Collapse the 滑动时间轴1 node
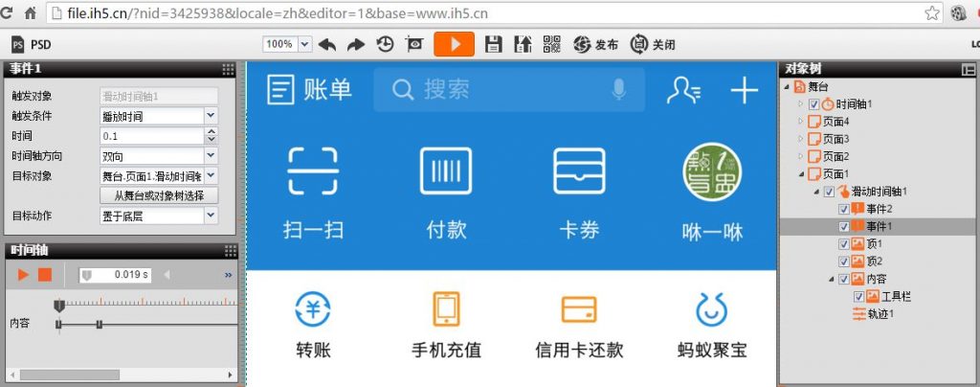The image size is (980, 387). coord(816,192)
